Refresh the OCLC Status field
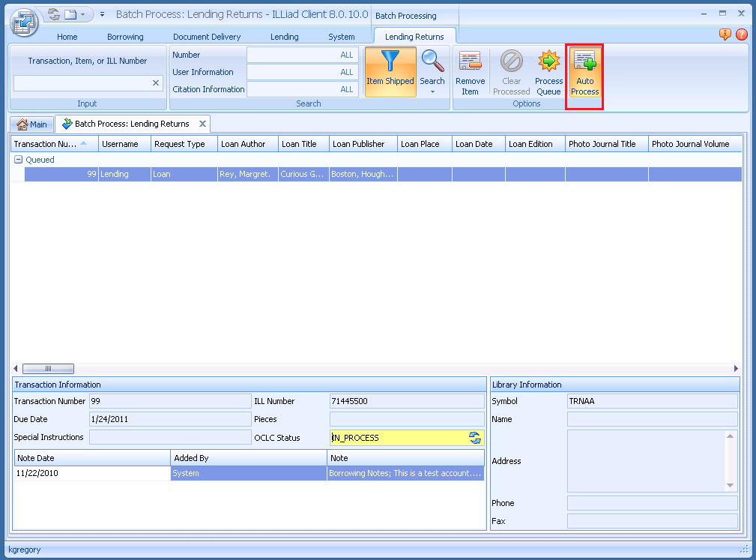Screen dimensions: 756x560 point(475,438)
